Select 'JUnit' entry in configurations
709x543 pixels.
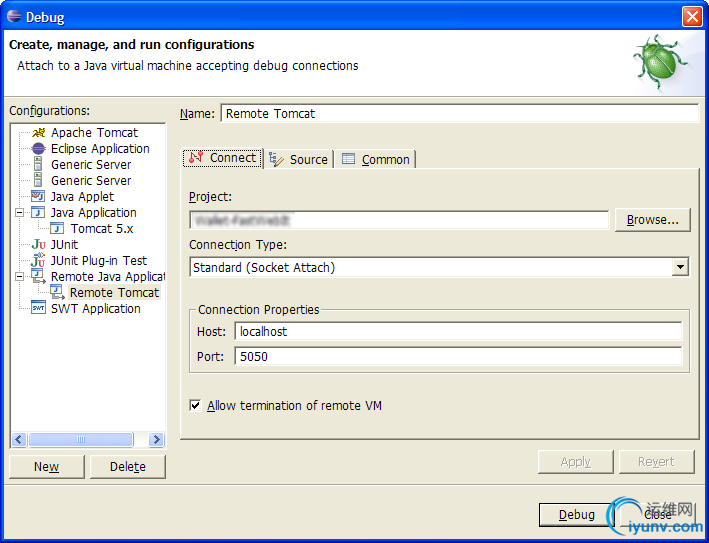[64, 245]
